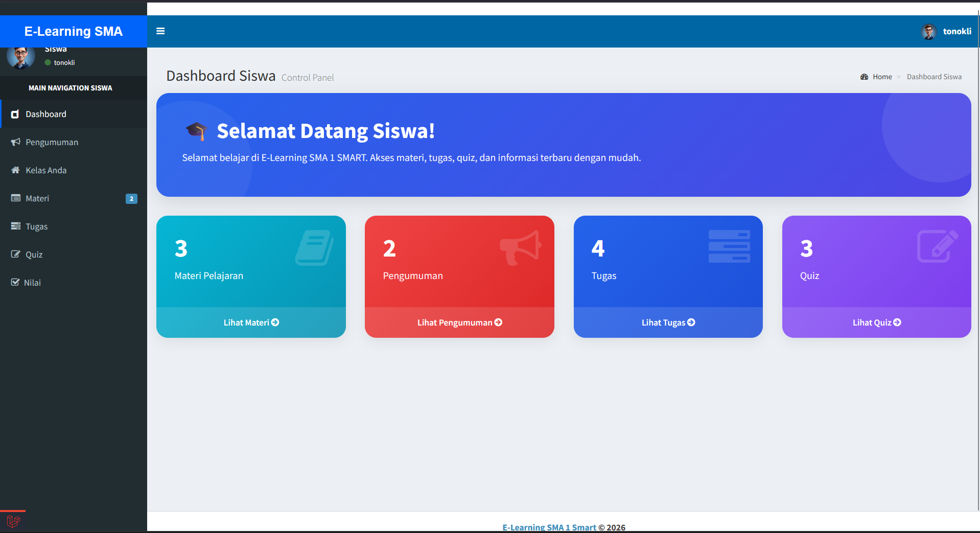Screen dimensions: 980x533
Task: Click the Quiz edit icon in sidebar
Action: tap(16, 254)
